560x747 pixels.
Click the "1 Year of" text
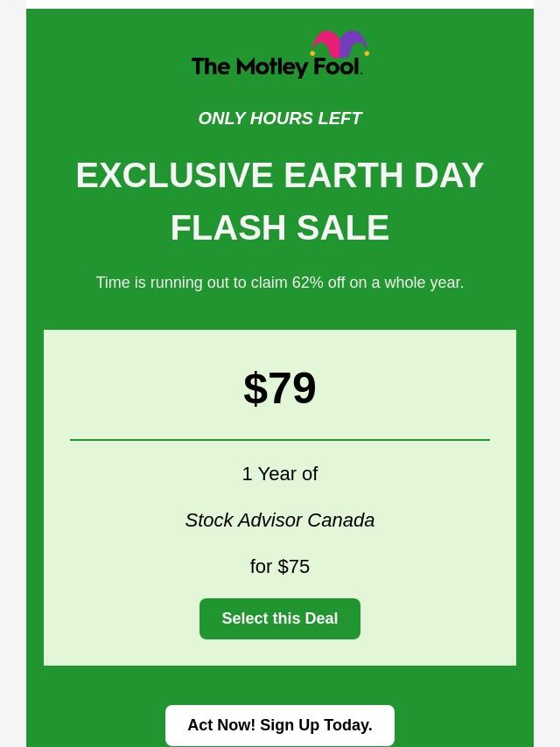point(280,474)
